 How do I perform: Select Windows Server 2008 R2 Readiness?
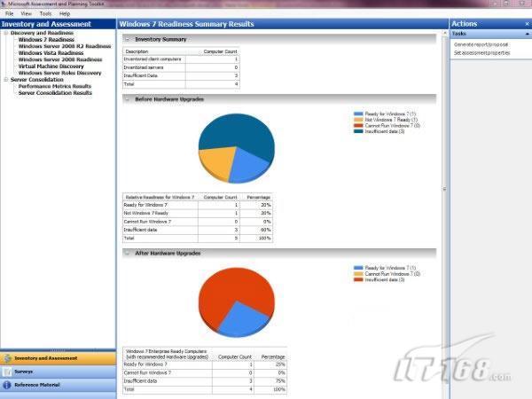[x=65, y=46]
